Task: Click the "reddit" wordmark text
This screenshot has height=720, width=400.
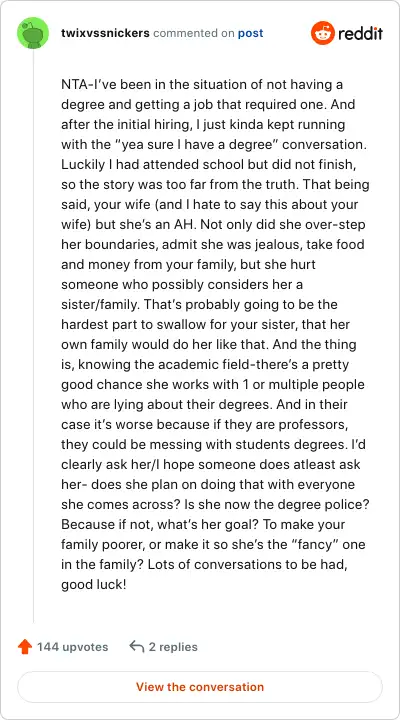Action: 361,34
